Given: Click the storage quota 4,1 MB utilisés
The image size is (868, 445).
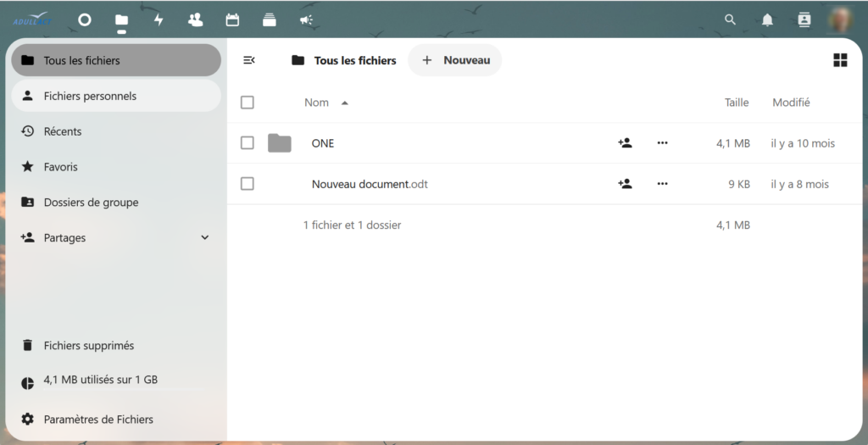Looking at the screenshot, I should coord(101,380).
